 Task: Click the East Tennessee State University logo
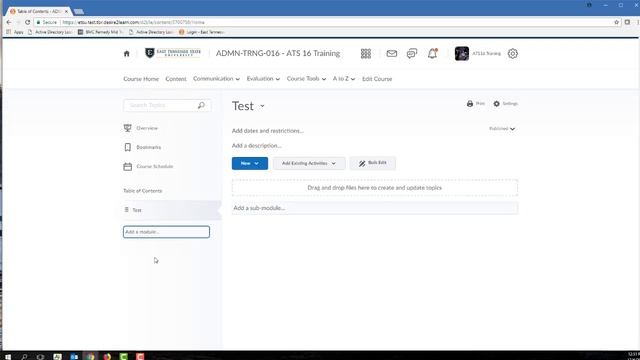173,53
